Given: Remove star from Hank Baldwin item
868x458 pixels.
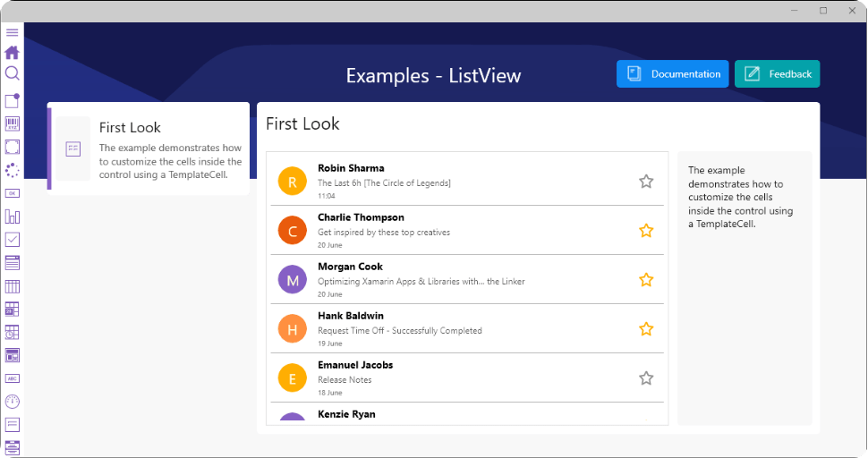Looking at the screenshot, I should point(646,329).
